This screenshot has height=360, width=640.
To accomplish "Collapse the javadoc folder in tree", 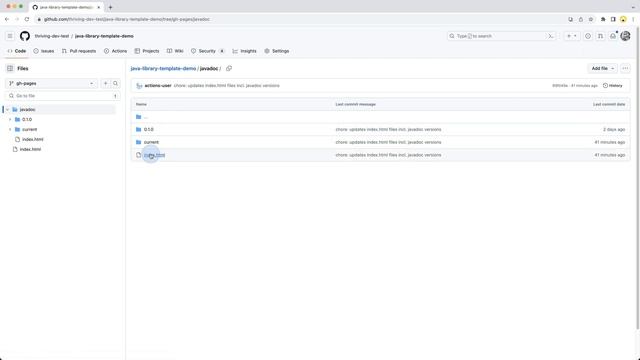I will click(7, 109).
